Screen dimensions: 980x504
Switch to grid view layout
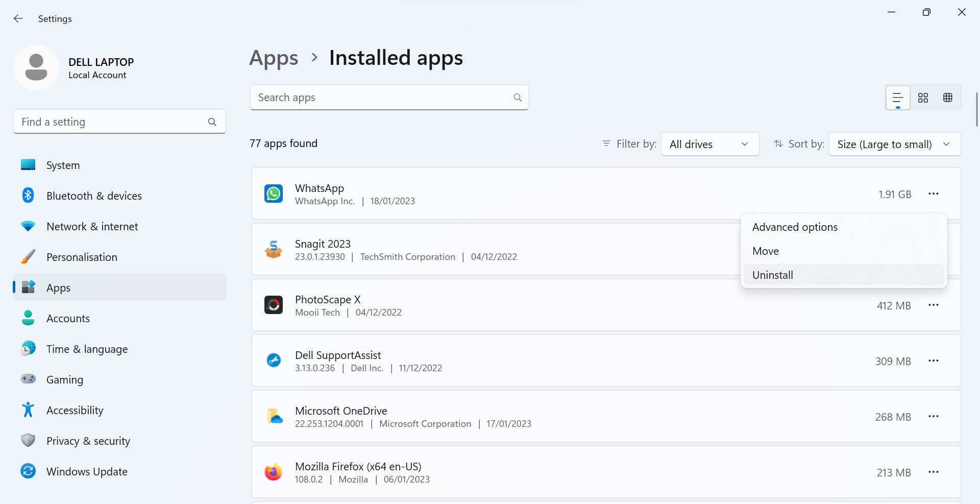(923, 98)
